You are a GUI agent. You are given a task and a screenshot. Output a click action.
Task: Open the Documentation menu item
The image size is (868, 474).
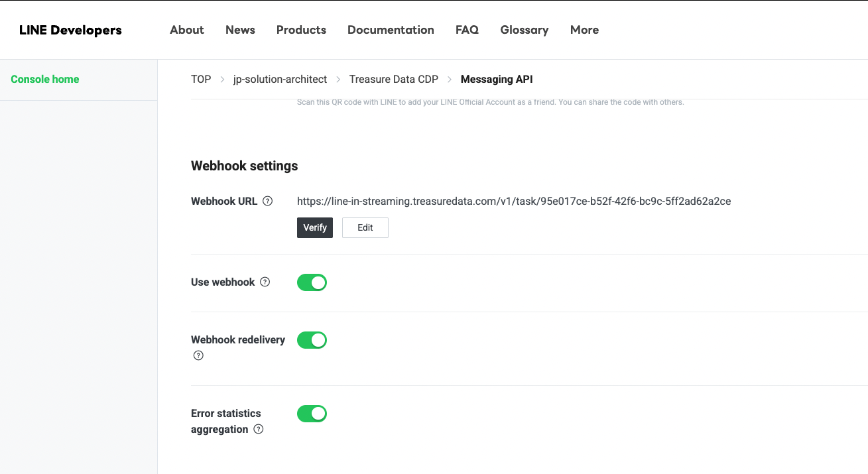[391, 30]
